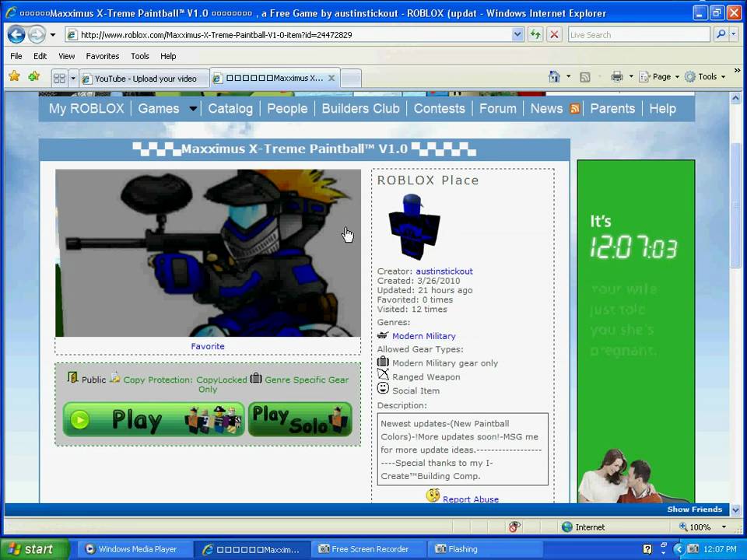Go back with the browser Back arrow
747x560 pixels.
(16, 35)
